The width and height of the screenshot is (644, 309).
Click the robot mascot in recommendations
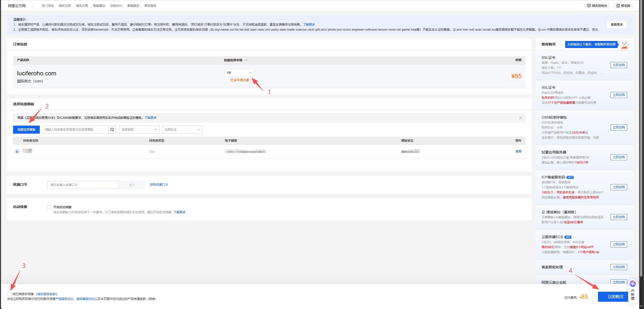click(624, 45)
